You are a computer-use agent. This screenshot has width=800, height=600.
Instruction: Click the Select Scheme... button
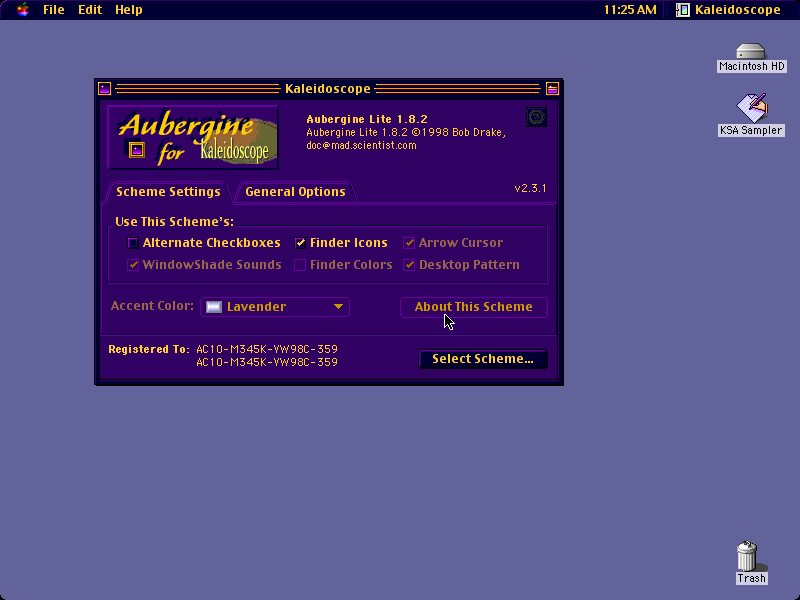pyautogui.click(x=483, y=359)
